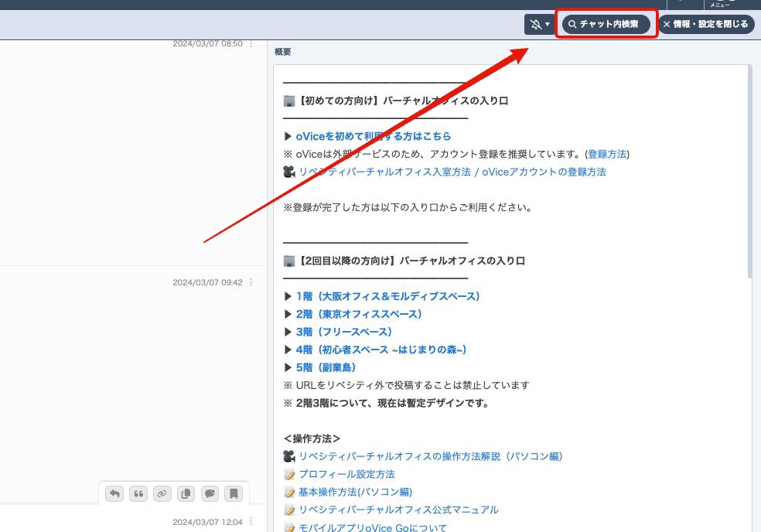Click the reply arrow icon on the message
The height and width of the screenshot is (532, 761).
(x=114, y=493)
